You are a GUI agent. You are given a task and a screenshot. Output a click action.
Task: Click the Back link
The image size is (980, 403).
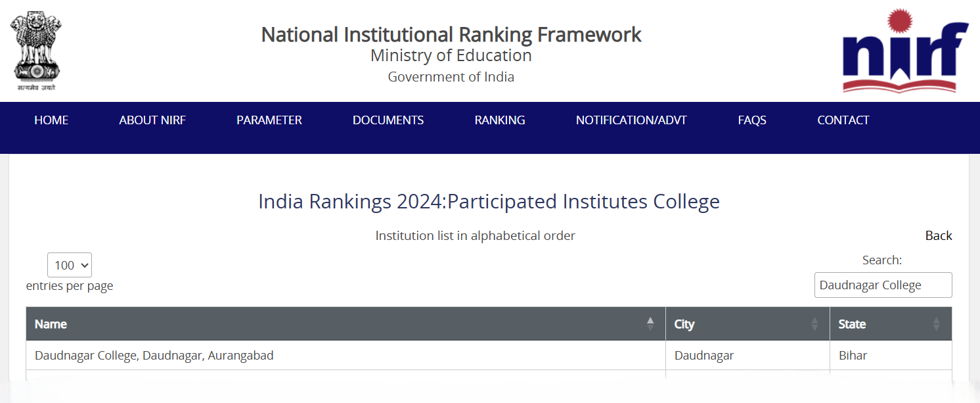coord(939,235)
